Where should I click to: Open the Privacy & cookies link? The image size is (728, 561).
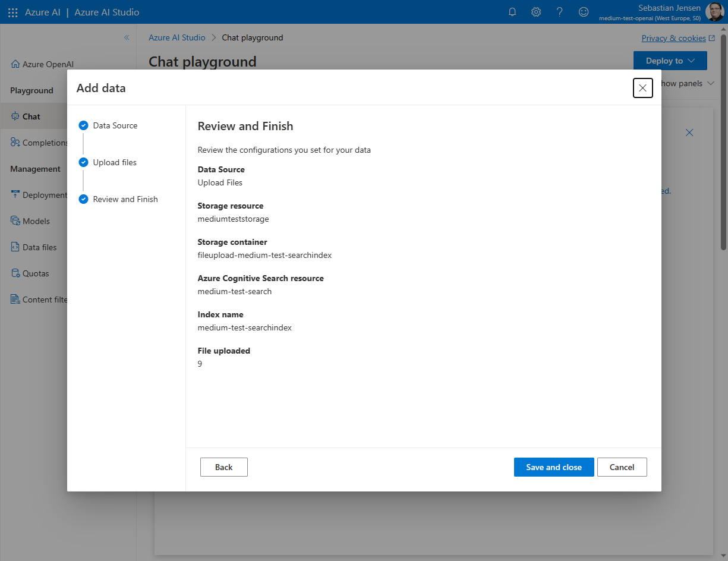click(673, 38)
